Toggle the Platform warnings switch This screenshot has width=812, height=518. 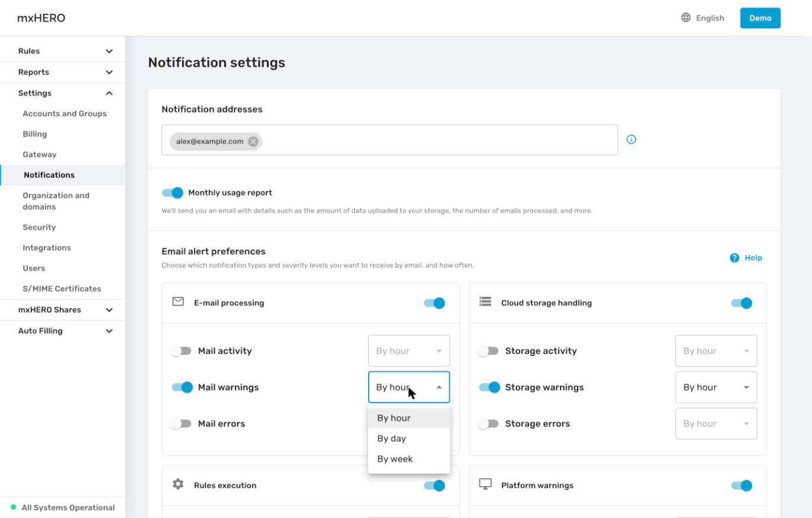click(x=742, y=485)
